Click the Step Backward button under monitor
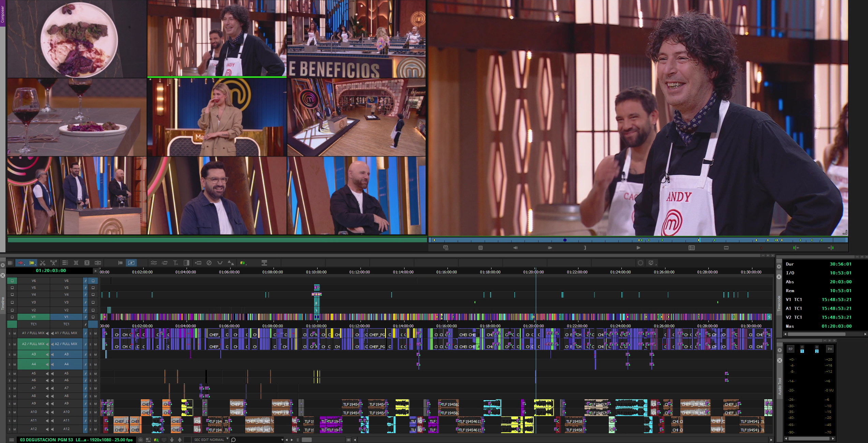Screen dimensions: 868x443 [515, 248]
